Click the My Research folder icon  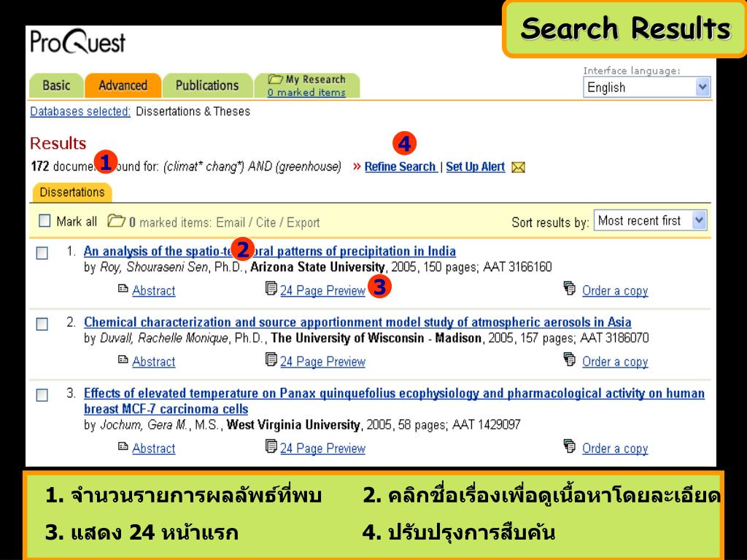[275, 79]
